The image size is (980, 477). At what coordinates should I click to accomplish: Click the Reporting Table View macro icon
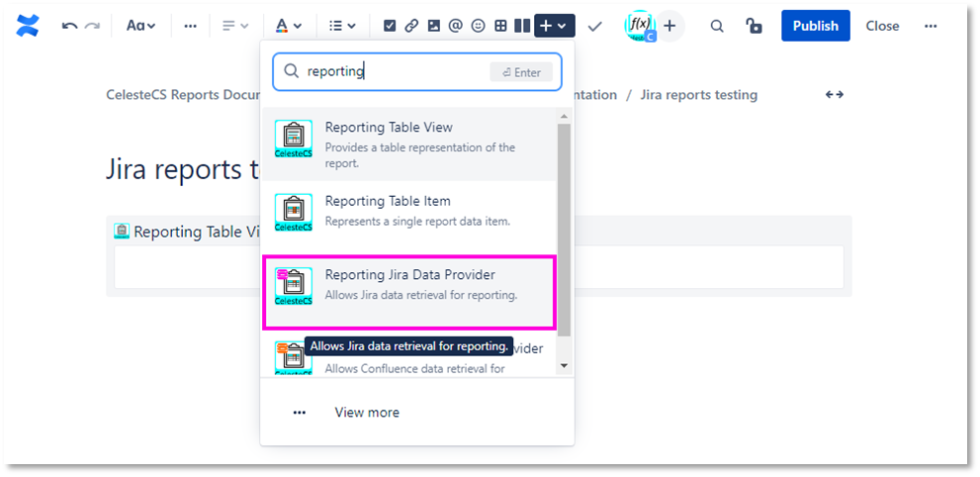point(293,139)
